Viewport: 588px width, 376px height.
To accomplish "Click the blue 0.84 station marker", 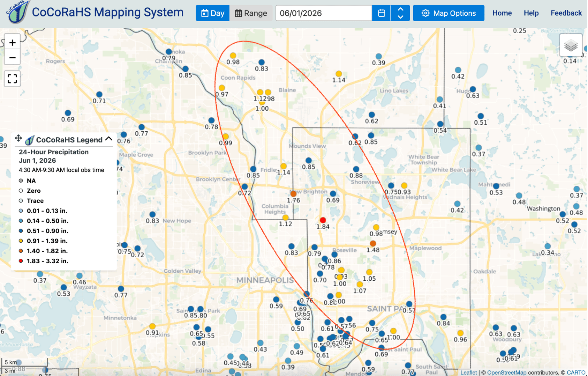I will pyautogui.click(x=443, y=317).
